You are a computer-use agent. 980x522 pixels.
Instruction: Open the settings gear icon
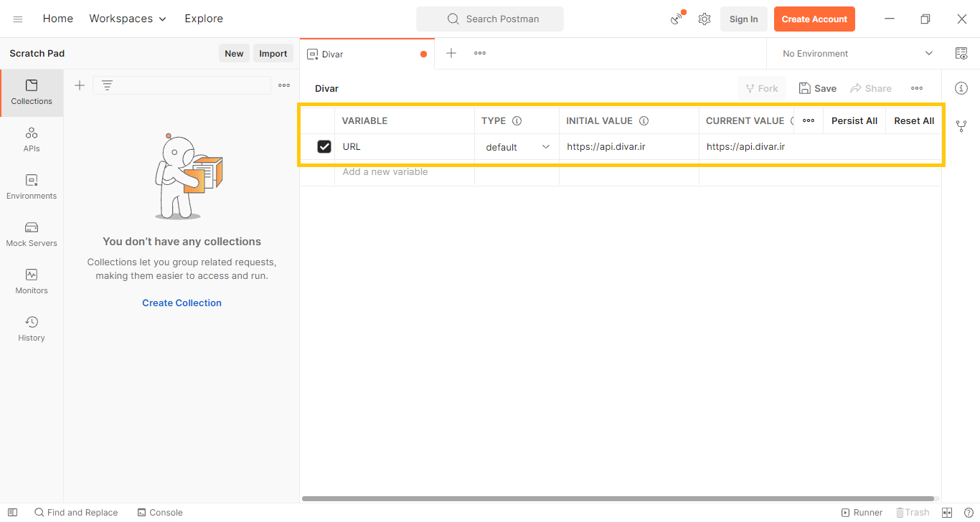click(705, 19)
